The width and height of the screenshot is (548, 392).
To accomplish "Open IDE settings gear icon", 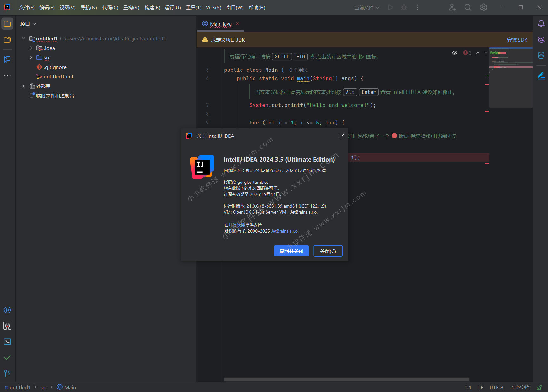I will click(x=484, y=7).
